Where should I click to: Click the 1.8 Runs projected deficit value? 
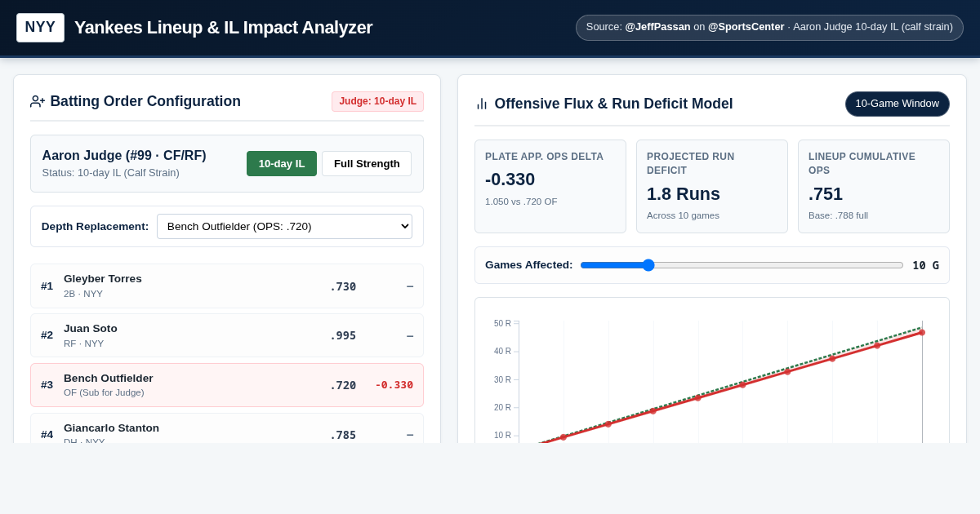(684, 194)
